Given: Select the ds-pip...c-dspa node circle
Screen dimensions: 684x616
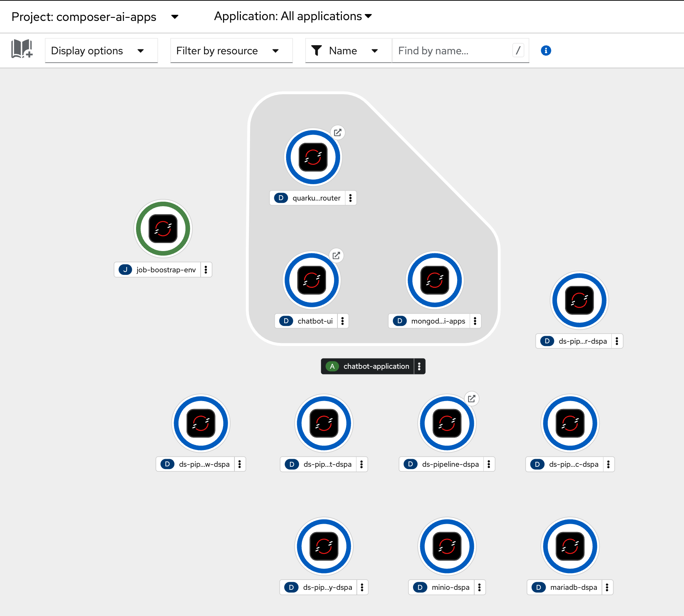Looking at the screenshot, I should pyautogui.click(x=570, y=423).
